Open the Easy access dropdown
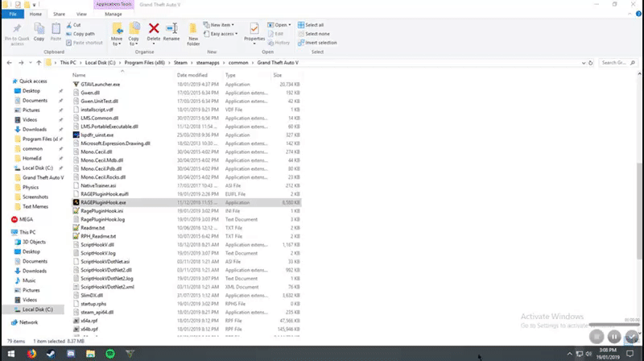 point(221,34)
